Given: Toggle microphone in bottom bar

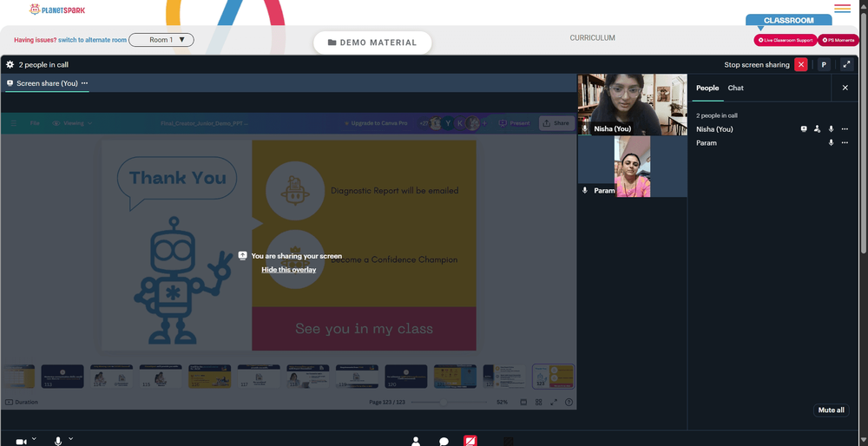Looking at the screenshot, I should point(58,441).
